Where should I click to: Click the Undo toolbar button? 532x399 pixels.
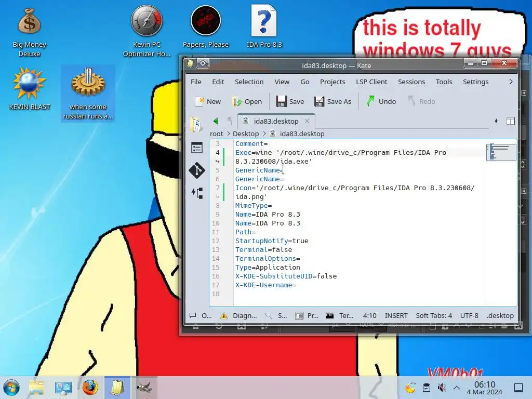point(382,101)
